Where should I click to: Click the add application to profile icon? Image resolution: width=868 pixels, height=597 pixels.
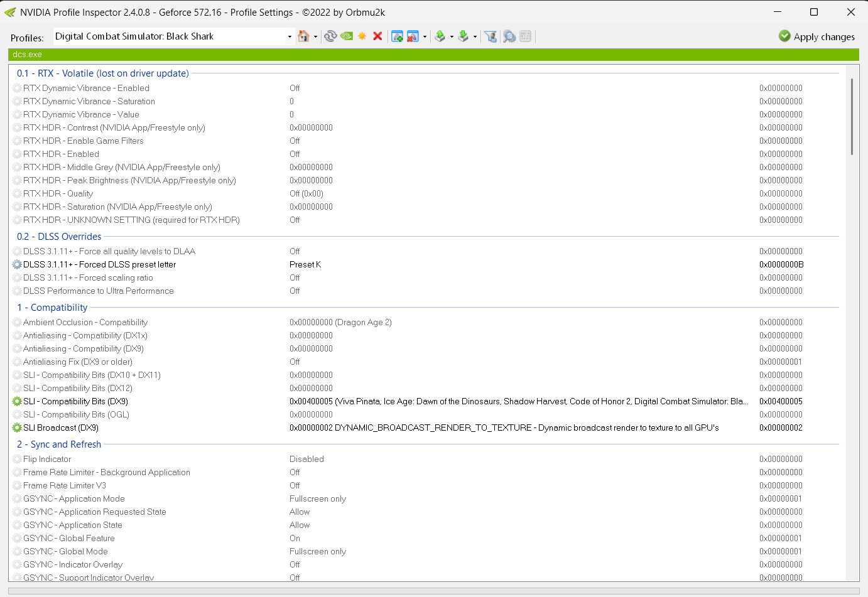tap(397, 36)
